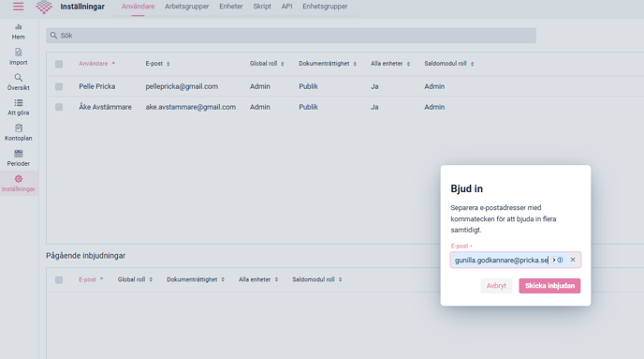The image size is (644, 359).
Task: Open Perioder calendar in sidebar
Action: 18,158
